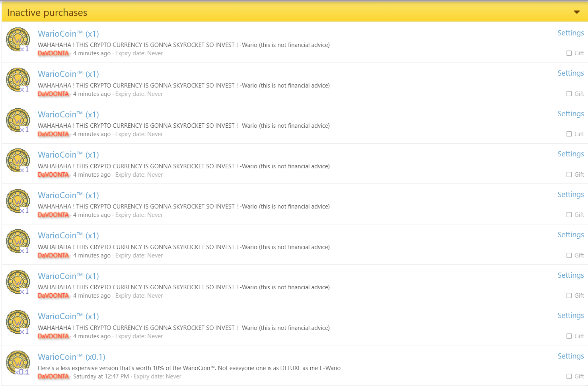Viewport: 588px width, 386px height.
Task: Collapse the Inactive purchases section using the arrow
Action: (576, 12)
